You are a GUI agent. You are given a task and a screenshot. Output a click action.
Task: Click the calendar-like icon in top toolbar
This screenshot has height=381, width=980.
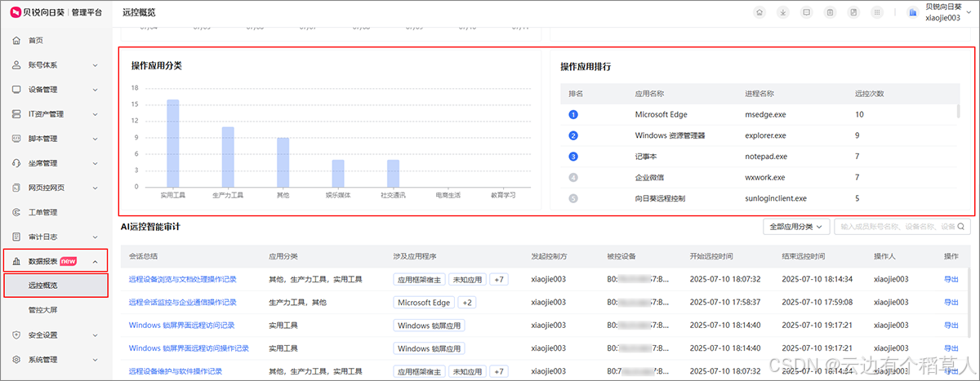(x=831, y=12)
